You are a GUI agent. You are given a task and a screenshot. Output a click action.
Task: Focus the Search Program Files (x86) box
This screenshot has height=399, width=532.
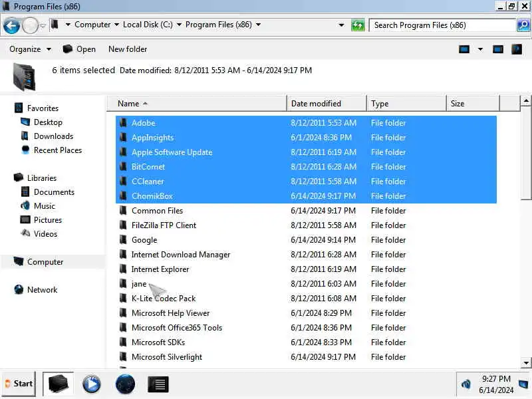pyautogui.click(x=442, y=25)
